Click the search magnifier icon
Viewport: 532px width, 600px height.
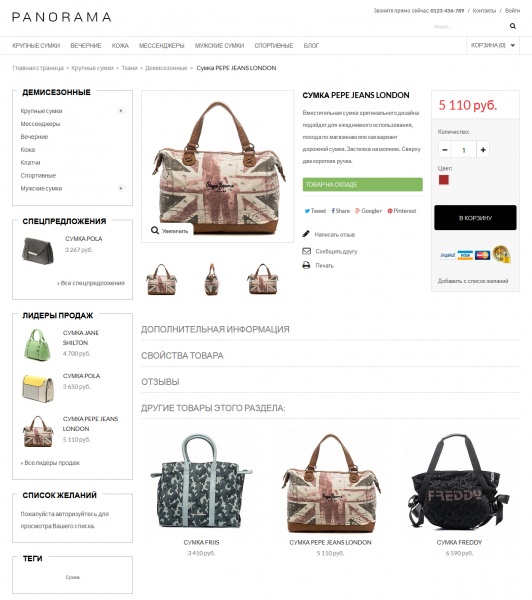512,26
